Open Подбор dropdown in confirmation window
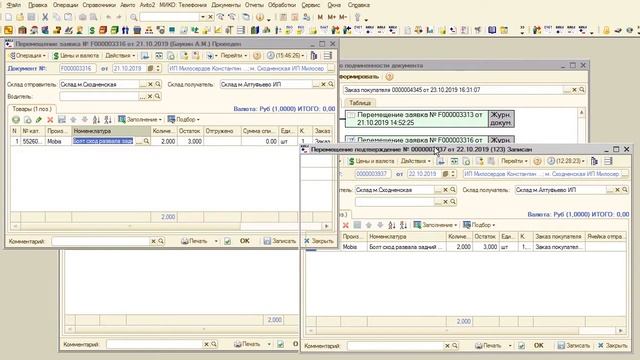 pos(479,225)
